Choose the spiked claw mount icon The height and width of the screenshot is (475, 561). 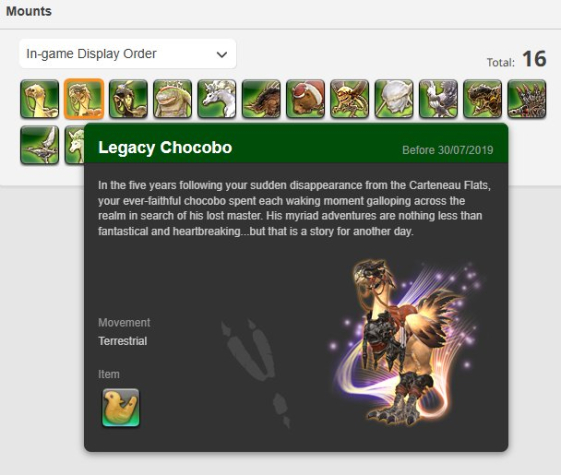pos(527,99)
